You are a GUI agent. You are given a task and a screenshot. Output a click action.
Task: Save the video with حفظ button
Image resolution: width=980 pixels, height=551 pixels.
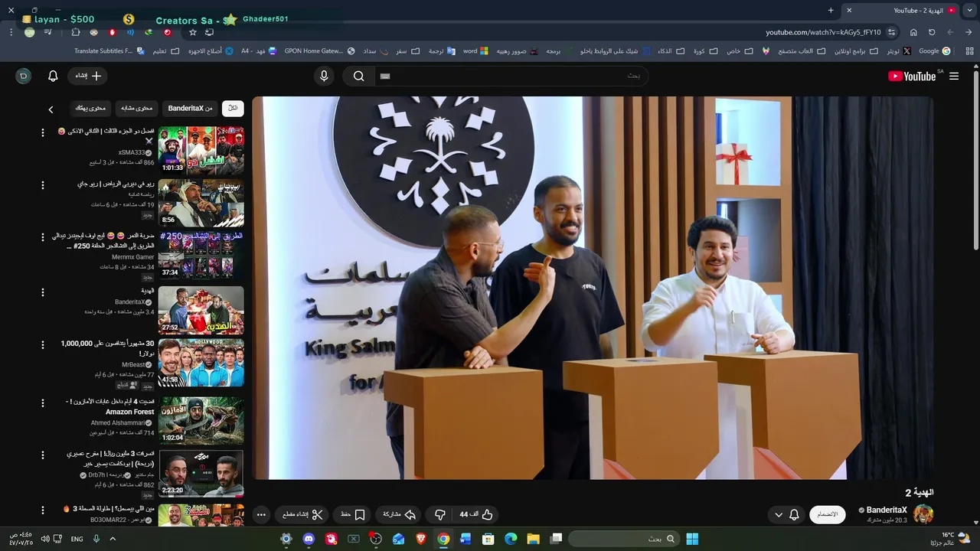[352, 514]
